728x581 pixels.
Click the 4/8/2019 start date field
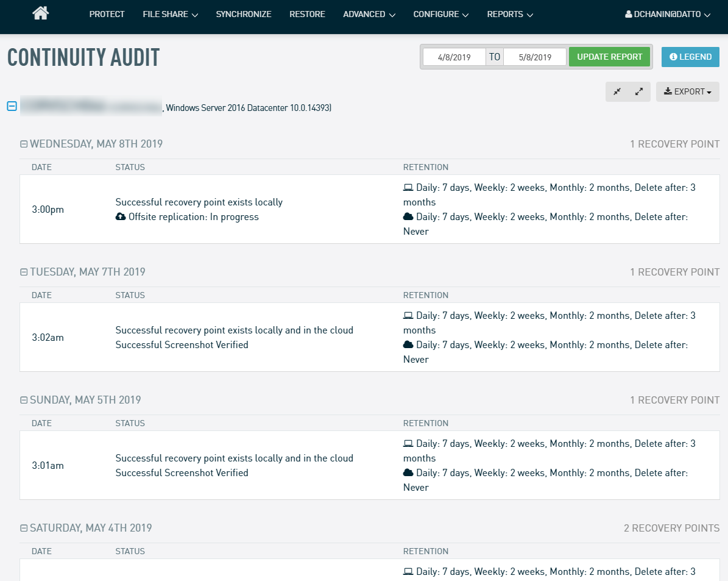(454, 56)
